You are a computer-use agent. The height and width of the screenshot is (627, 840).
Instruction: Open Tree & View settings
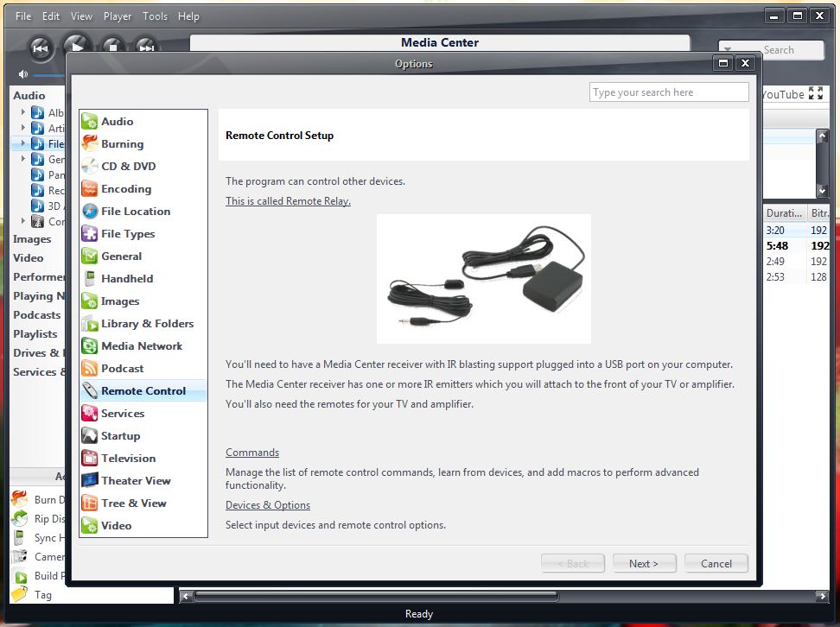coord(143,503)
